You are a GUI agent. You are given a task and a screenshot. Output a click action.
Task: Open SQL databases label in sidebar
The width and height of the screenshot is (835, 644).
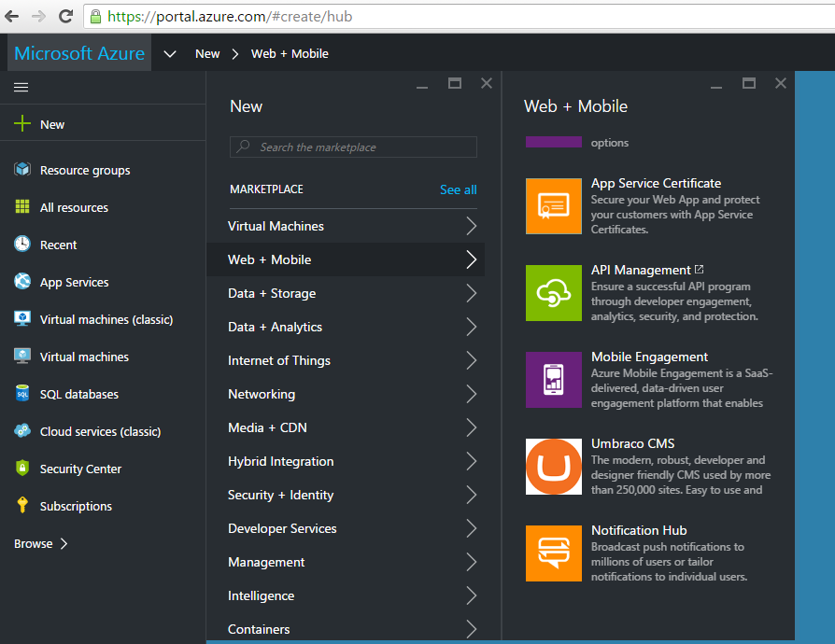tap(79, 395)
